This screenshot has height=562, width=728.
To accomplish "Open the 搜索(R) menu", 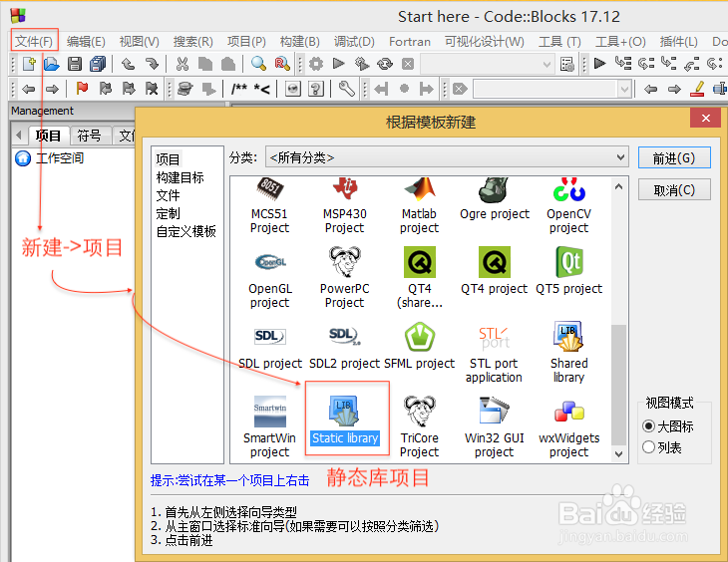I will point(192,41).
